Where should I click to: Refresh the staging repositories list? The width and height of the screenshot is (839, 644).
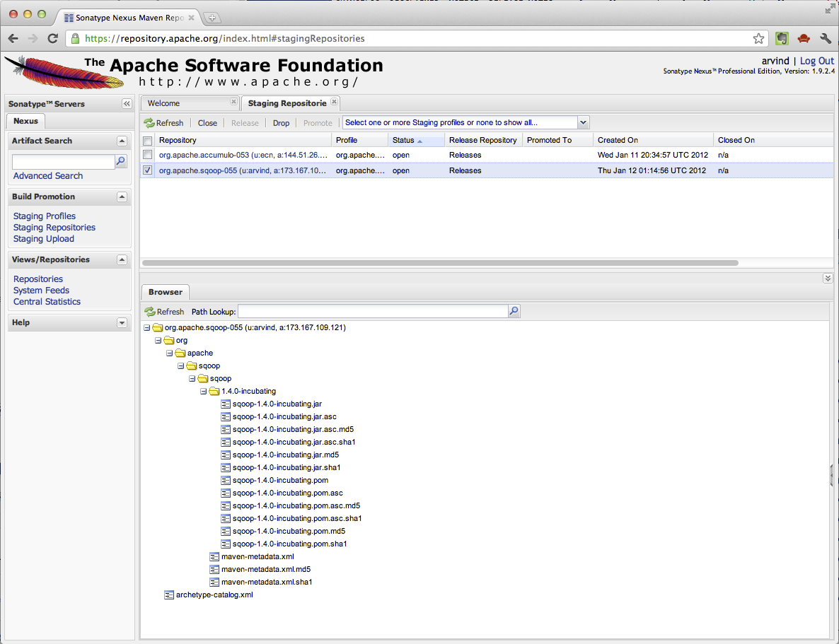coord(163,123)
